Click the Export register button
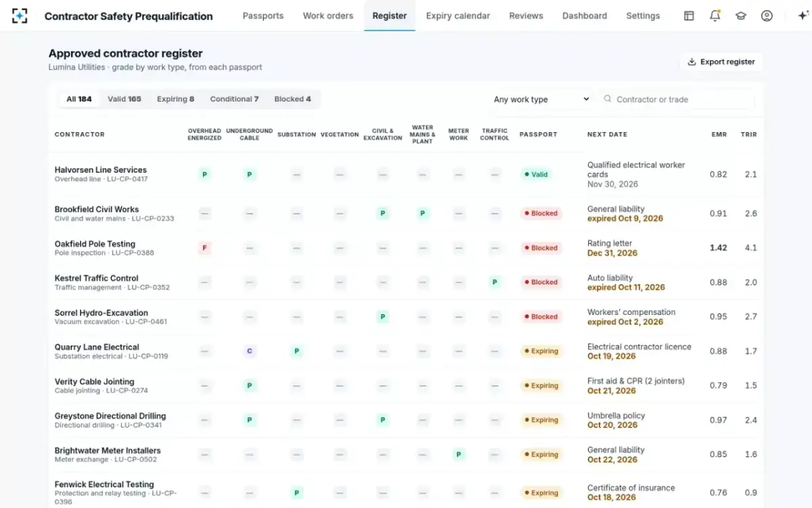The height and width of the screenshot is (508, 812). [x=721, y=62]
